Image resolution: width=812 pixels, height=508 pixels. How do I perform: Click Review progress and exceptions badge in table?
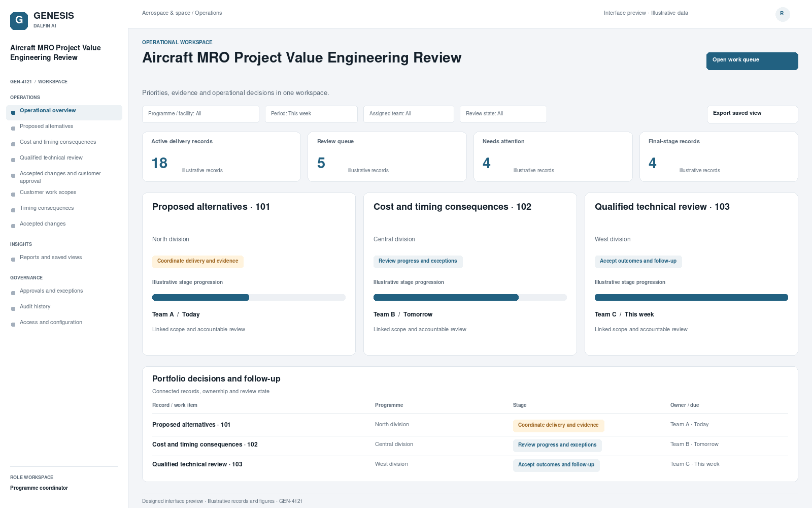(x=557, y=445)
